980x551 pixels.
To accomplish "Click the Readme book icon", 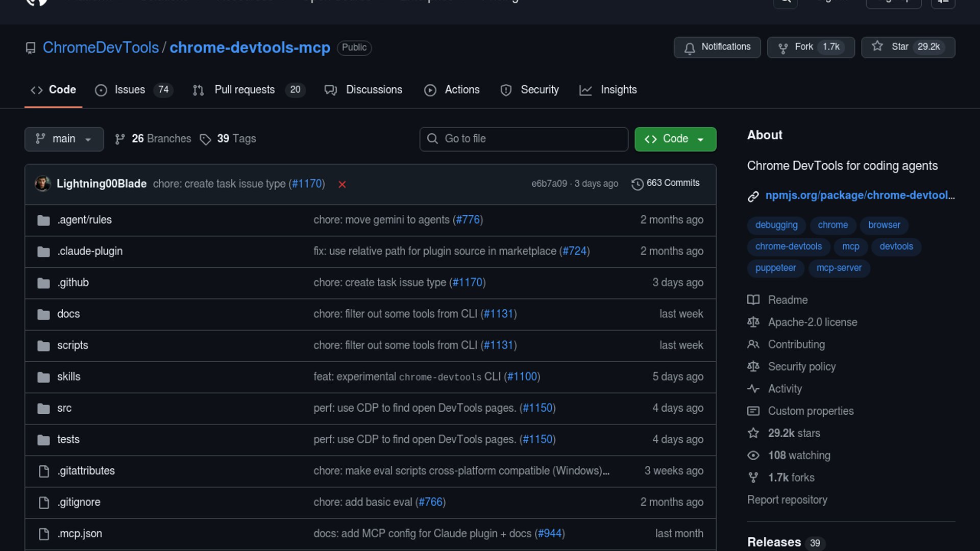I will (753, 300).
